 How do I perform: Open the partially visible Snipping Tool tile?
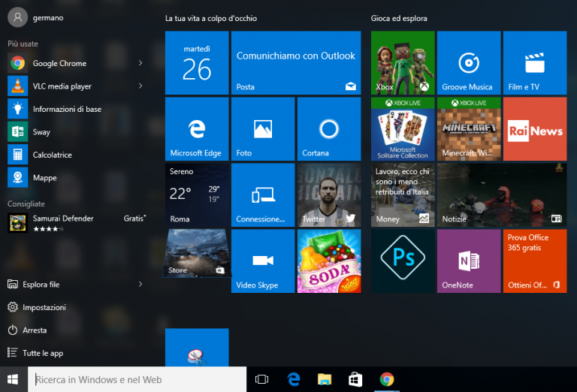point(197,348)
